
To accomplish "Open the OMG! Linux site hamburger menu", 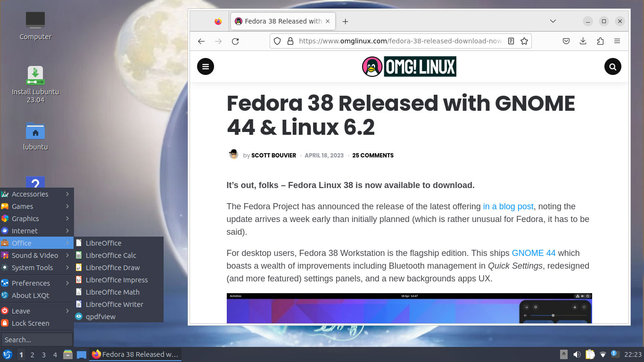I will click(206, 66).
